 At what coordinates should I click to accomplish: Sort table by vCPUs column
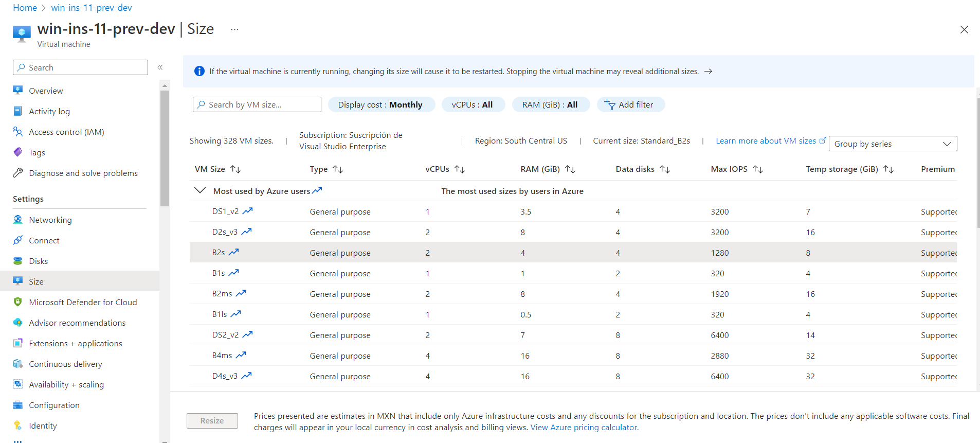(460, 169)
